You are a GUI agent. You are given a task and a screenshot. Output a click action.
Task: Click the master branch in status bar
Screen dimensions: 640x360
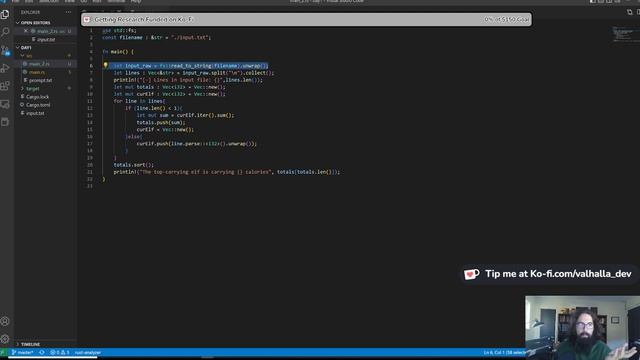pos(22,352)
